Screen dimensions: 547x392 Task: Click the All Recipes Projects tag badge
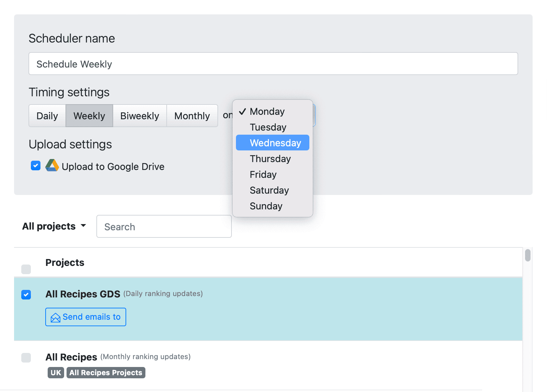(x=106, y=372)
